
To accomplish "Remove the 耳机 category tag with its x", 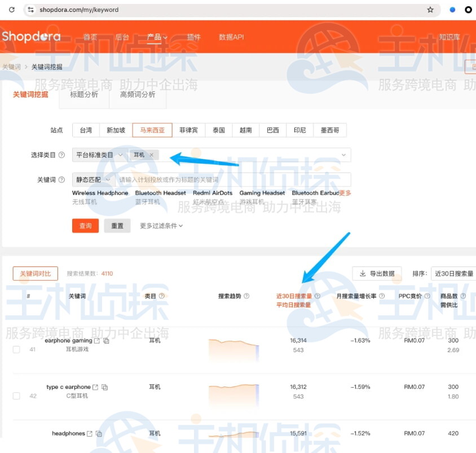I will [x=151, y=154].
